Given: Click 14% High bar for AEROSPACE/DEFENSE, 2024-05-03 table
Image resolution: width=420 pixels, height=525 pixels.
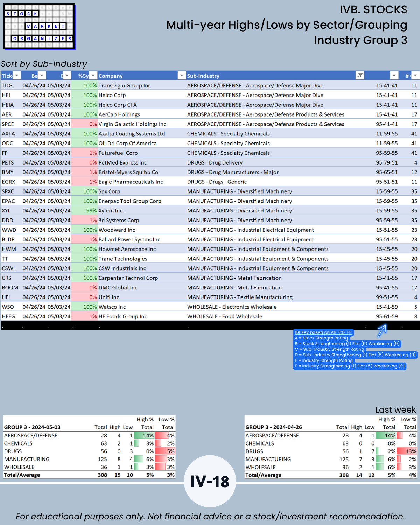Looking at the screenshot, I should pyautogui.click(x=144, y=436).
